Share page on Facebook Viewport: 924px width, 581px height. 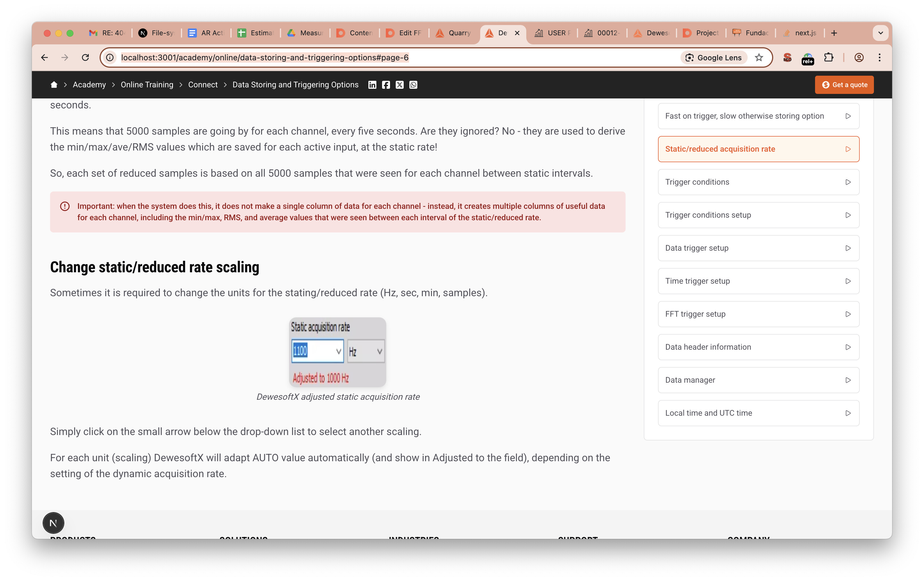pos(386,85)
